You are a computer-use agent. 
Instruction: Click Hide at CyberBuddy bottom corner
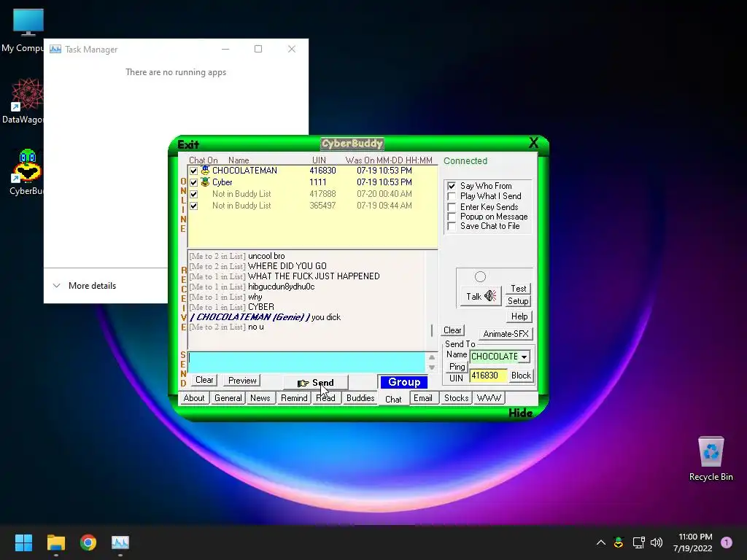(520, 413)
